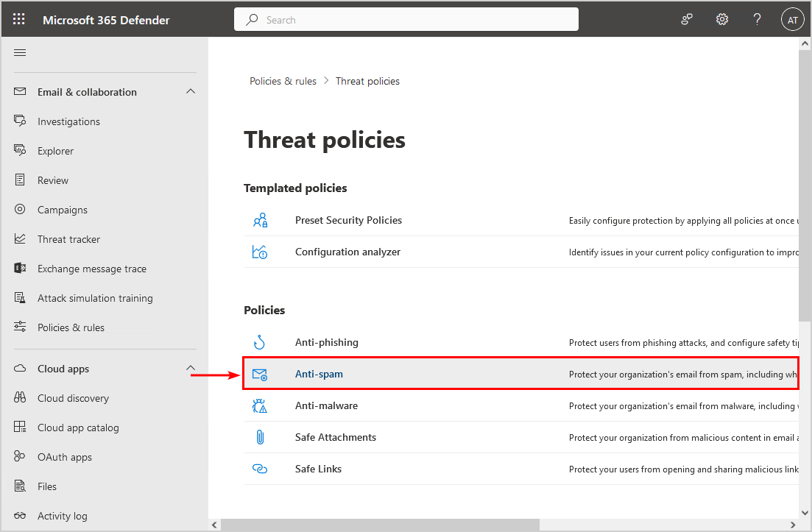The height and width of the screenshot is (532, 812).
Task: Open the Help question mark icon
Action: (x=757, y=20)
